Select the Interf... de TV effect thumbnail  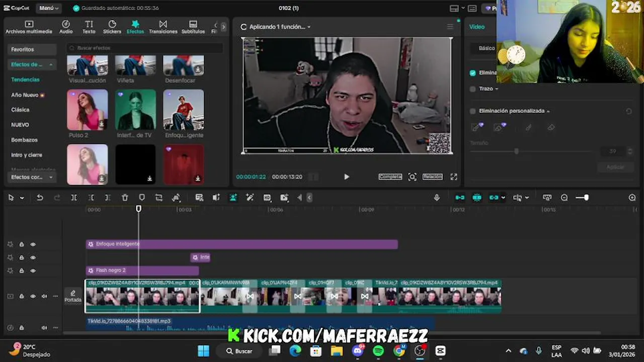point(135,110)
